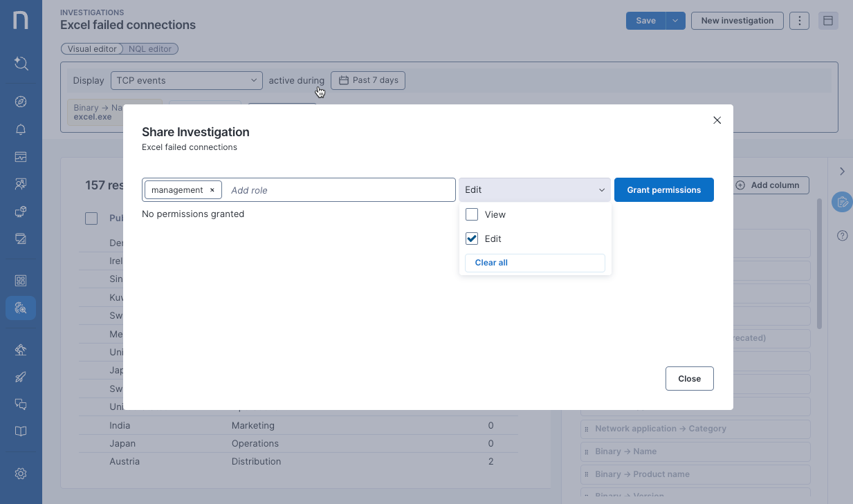This screenshot has height=504, width=853.
Task: Click the help question mark icon
Action: (x=842, y=236)
